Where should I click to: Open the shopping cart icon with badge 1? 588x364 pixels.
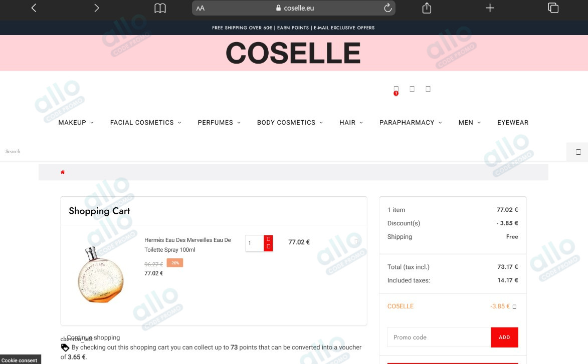click(396, 89)
